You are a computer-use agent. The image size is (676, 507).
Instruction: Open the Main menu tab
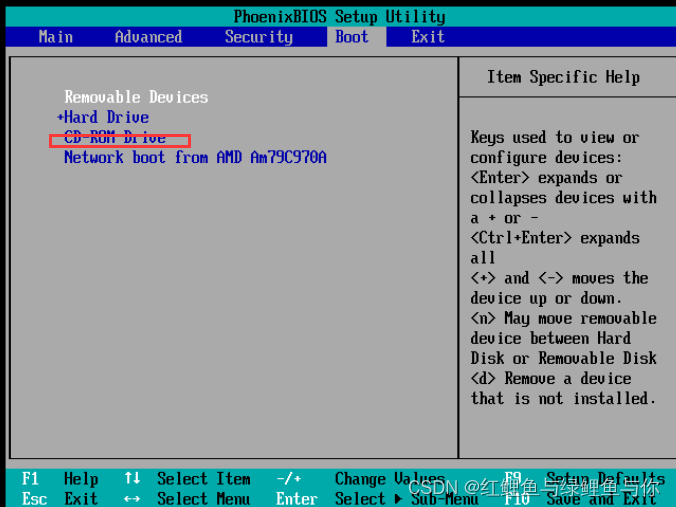pyautogui.click(x=56, y=37)
